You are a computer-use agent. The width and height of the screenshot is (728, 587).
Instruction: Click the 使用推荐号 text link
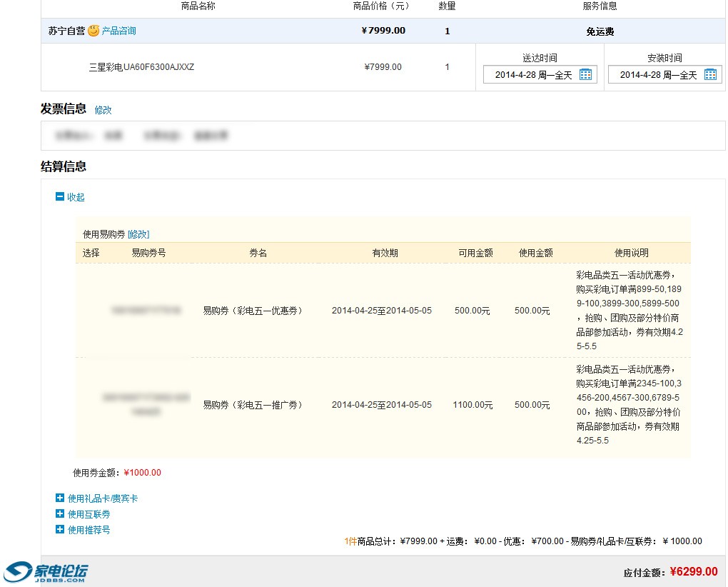(x=89, y=530)
